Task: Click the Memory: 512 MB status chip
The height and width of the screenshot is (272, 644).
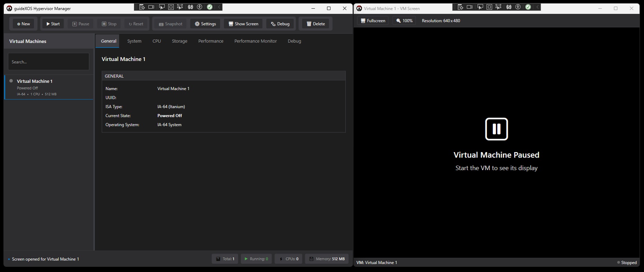Action: pyautogui.click(x=327, y=259)
